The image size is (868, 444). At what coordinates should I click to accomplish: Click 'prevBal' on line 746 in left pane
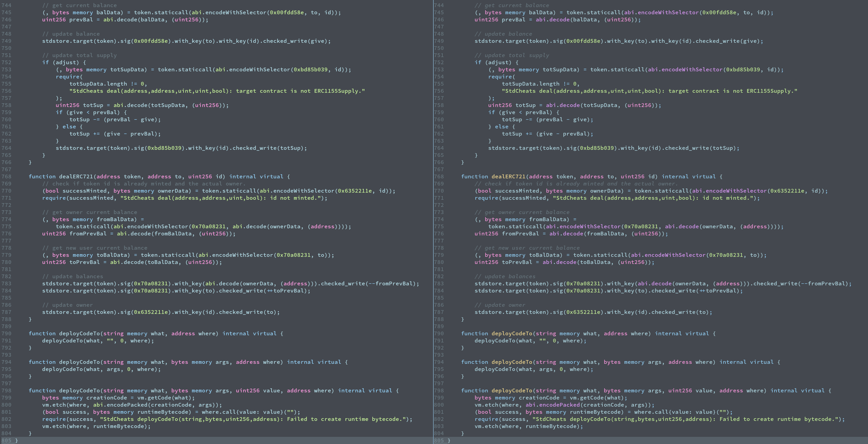pos(81,20)
